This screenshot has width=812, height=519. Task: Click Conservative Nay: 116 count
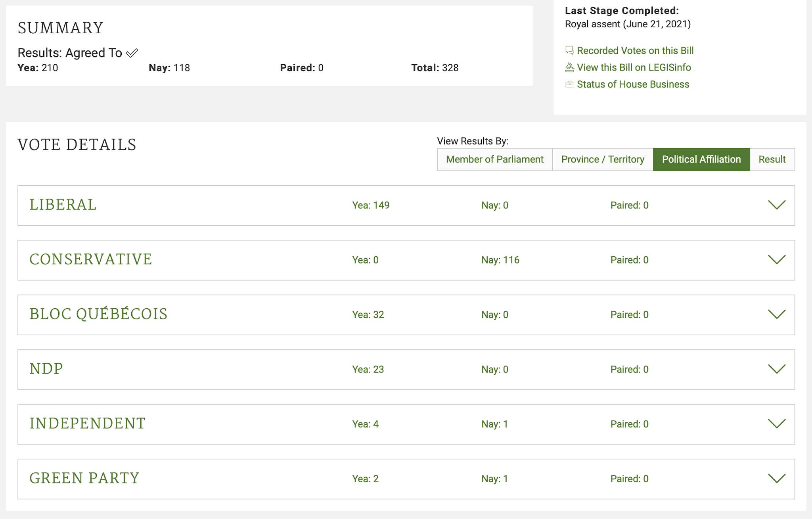pos(500,260)
